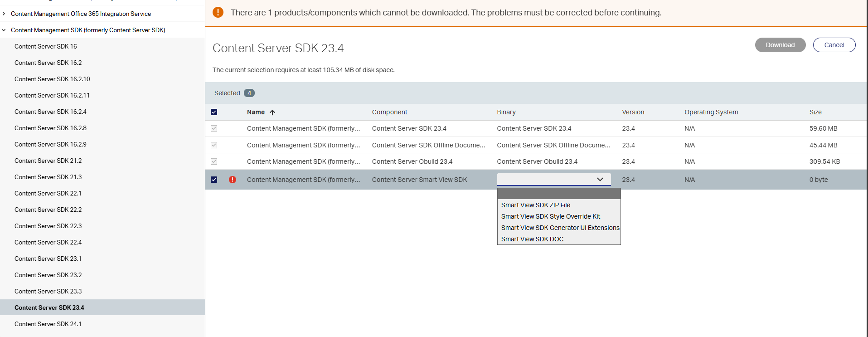Click the Cancel button
The height and width of the screenshot is (337, 868).
[834, 45]
